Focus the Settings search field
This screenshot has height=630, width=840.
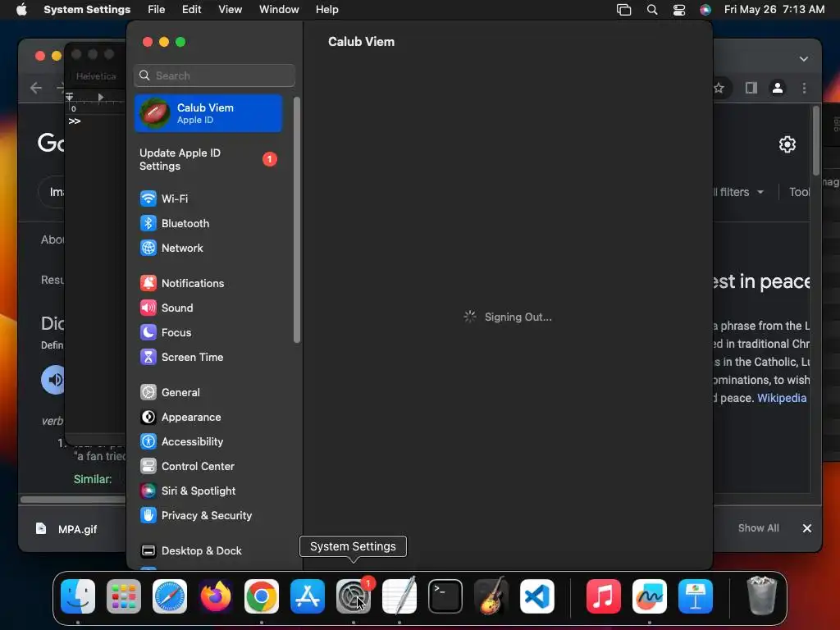point(214,75)
